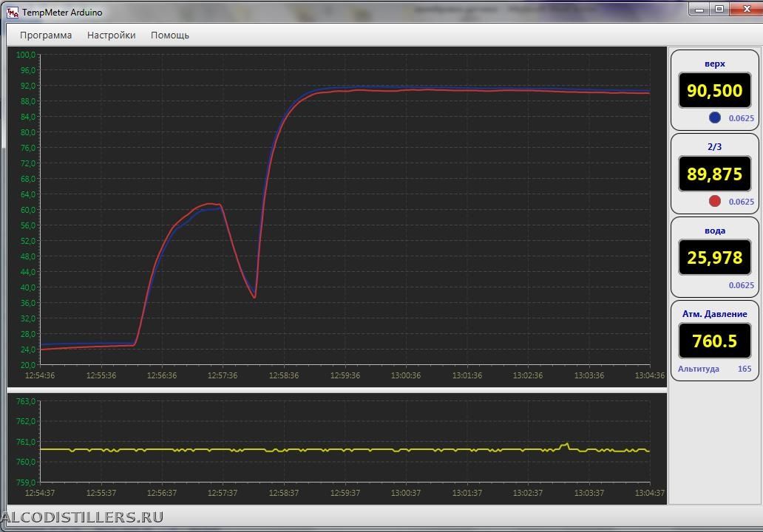Click the 100,0 temperature axis label

(26, 55)
